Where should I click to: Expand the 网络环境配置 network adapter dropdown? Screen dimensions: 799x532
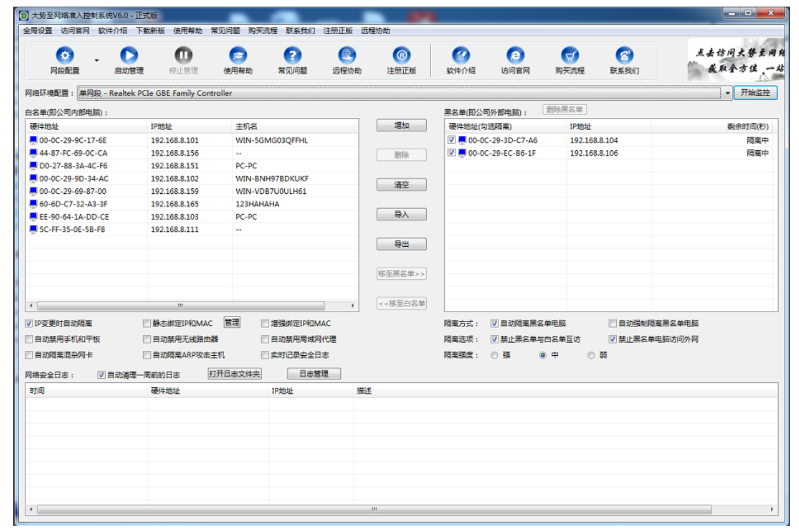click(727, 93)
